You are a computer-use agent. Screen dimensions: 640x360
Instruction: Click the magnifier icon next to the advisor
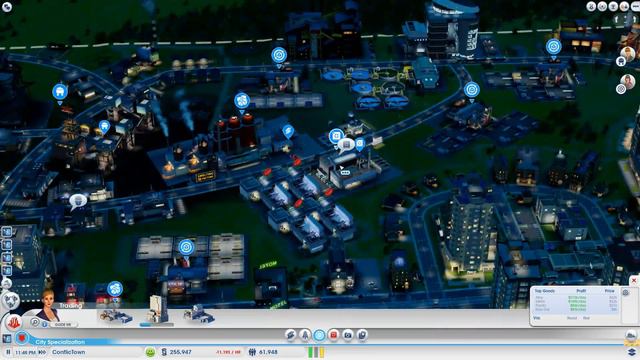click(x=35, y=322)
